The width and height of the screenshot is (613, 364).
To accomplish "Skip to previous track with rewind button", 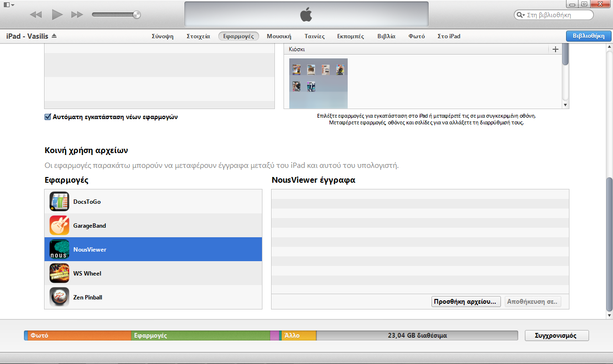I will tap(36, 15).
